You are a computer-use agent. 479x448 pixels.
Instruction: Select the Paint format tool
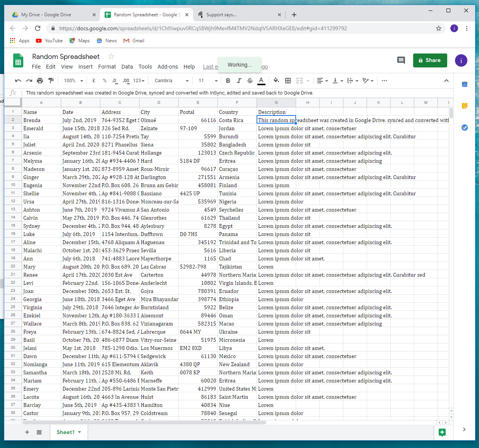(x=51, y=81)
